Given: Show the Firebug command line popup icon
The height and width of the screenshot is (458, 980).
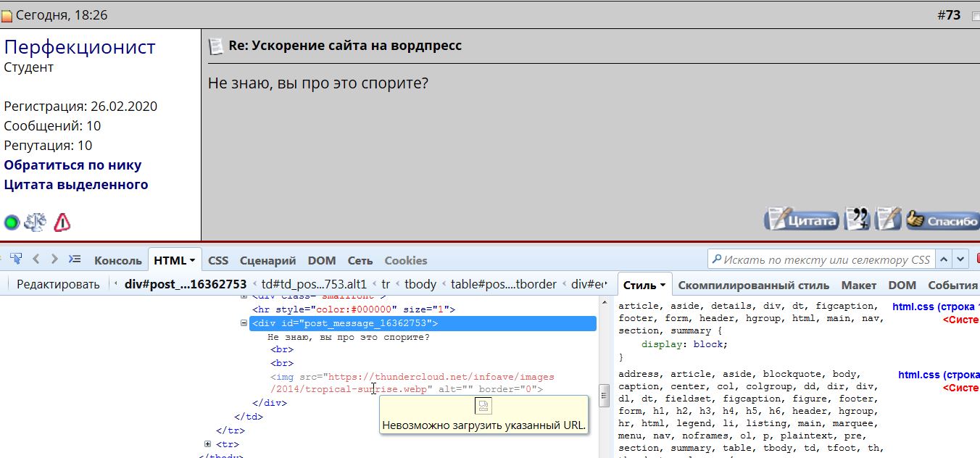Looking at the screenshot, I should click(74, 259).
